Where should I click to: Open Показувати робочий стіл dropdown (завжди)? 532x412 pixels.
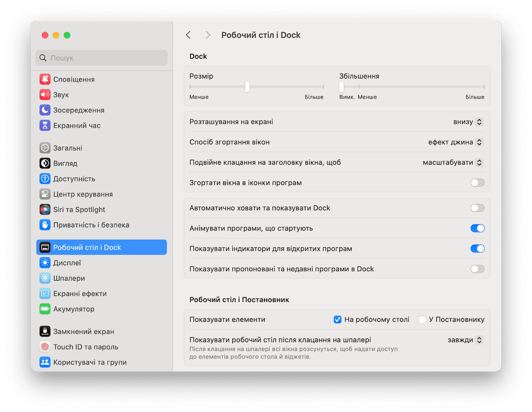(465, 340)
